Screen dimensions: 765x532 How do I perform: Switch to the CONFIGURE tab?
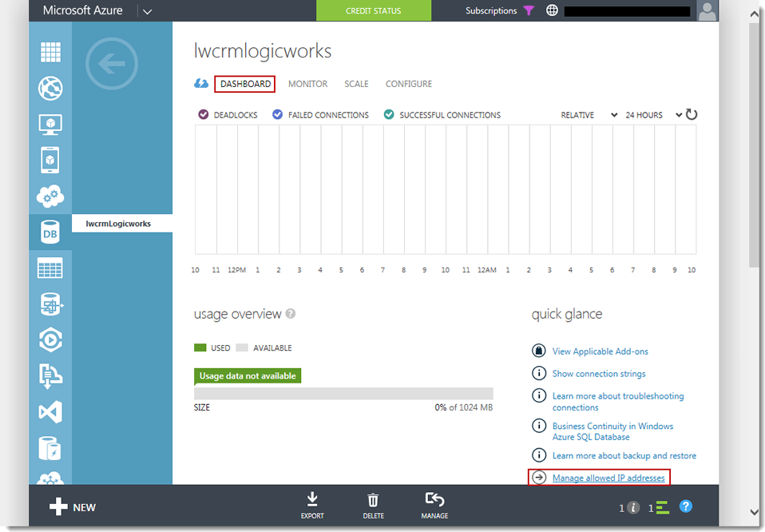[409, 84]
